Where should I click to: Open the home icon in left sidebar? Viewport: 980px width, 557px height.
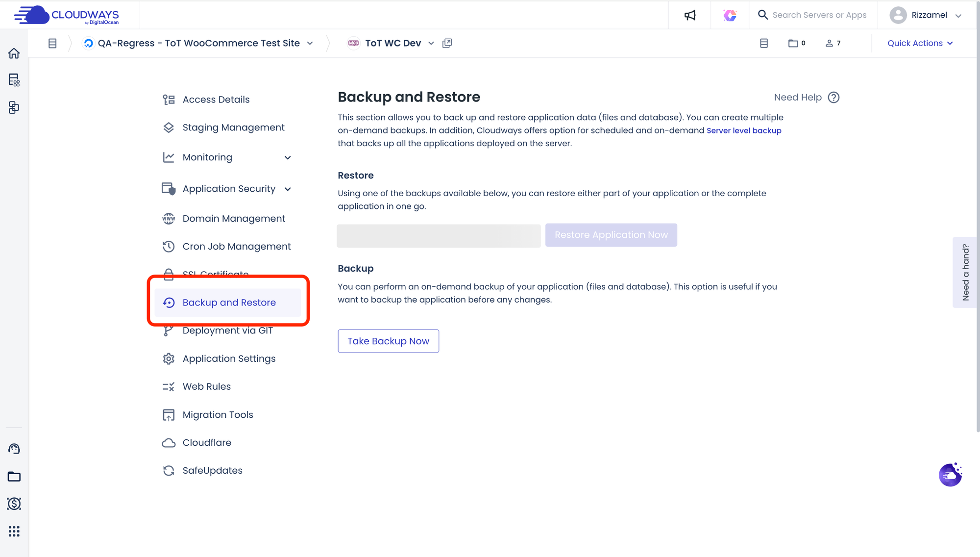click(14, 53)
